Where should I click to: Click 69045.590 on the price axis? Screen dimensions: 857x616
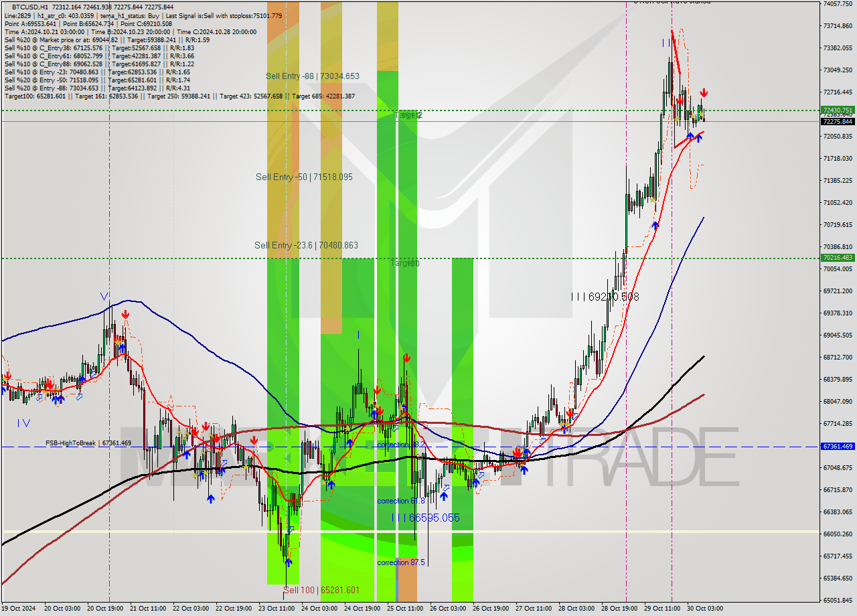click(838, 335)
